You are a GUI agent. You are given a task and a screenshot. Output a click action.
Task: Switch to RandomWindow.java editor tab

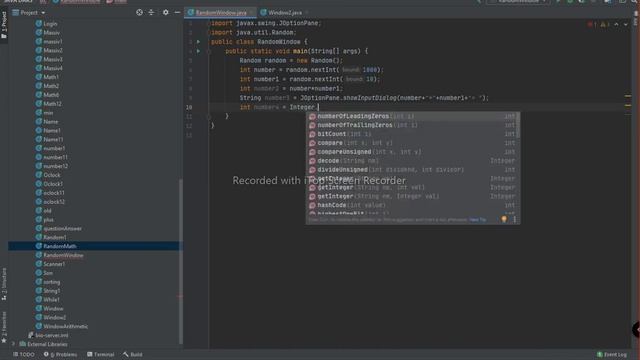point(221,13)
